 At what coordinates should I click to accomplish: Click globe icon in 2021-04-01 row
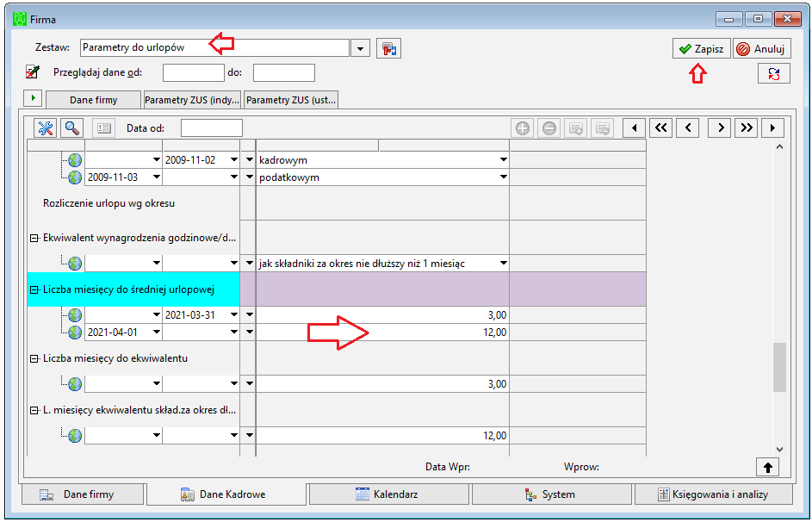tap(75, 332)
